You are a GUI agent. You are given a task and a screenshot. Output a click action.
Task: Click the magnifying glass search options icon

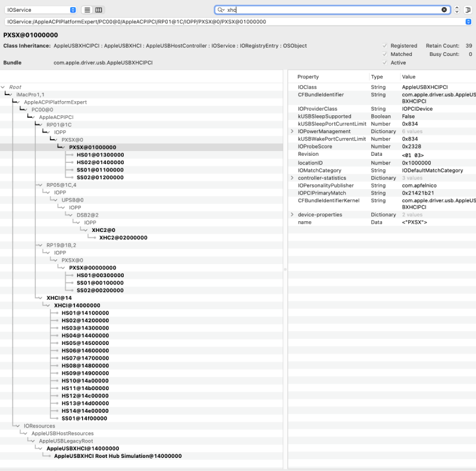click(x=221, y=10)
